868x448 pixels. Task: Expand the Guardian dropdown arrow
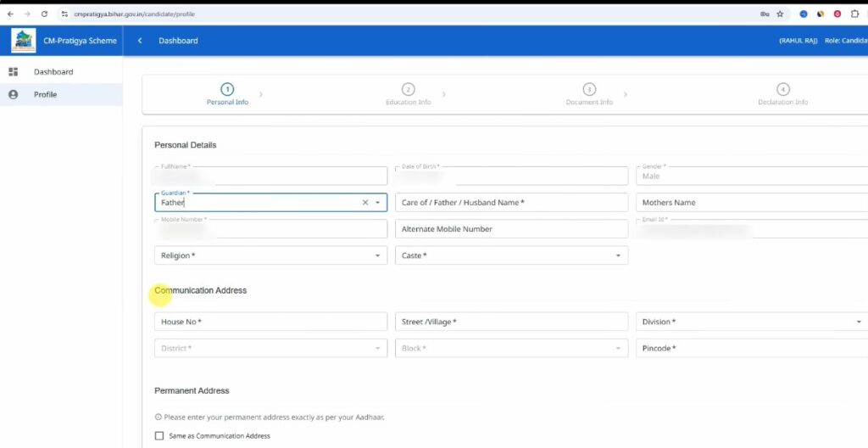(378, 203)
